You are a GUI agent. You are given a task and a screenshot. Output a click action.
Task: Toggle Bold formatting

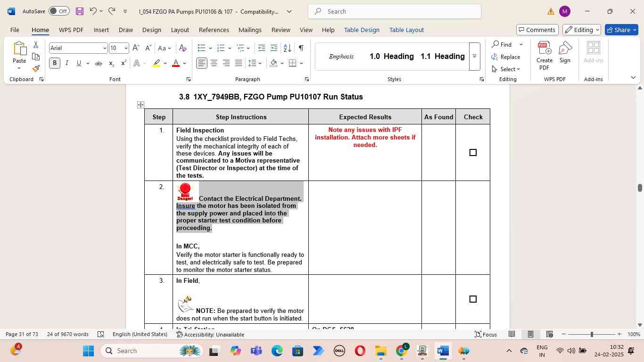point(55,63)
